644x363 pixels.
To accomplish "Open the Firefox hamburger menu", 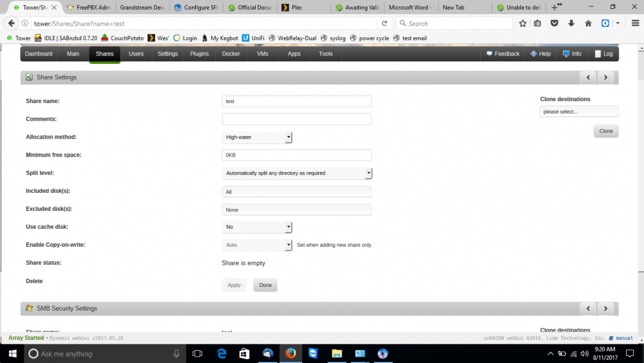I will (635, 23).
